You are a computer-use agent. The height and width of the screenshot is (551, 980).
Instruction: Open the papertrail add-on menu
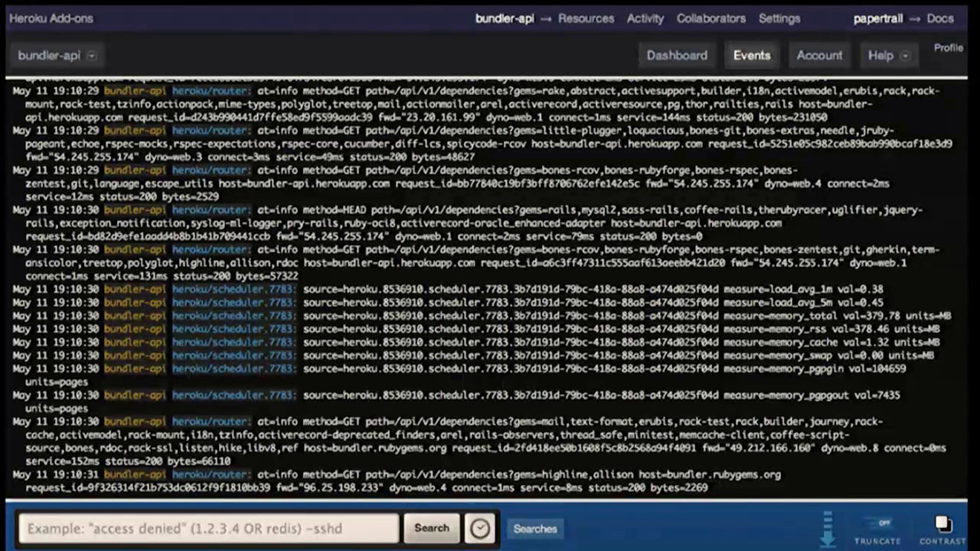tap(878, 19)
